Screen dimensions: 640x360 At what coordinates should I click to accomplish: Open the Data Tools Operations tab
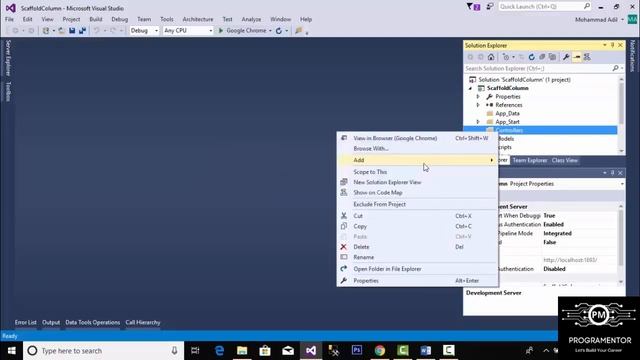pos(93,322)
